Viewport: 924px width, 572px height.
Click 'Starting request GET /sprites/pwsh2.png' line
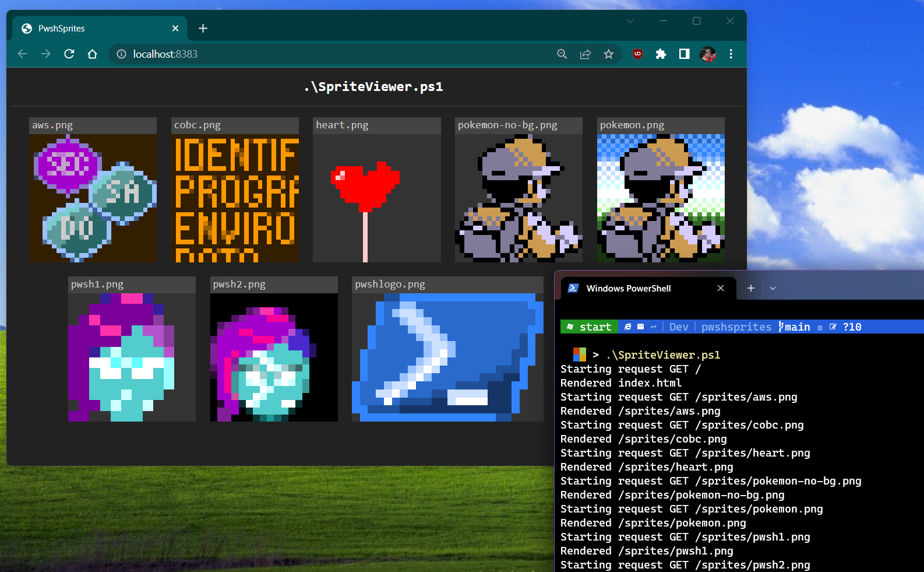click(685, 565)
